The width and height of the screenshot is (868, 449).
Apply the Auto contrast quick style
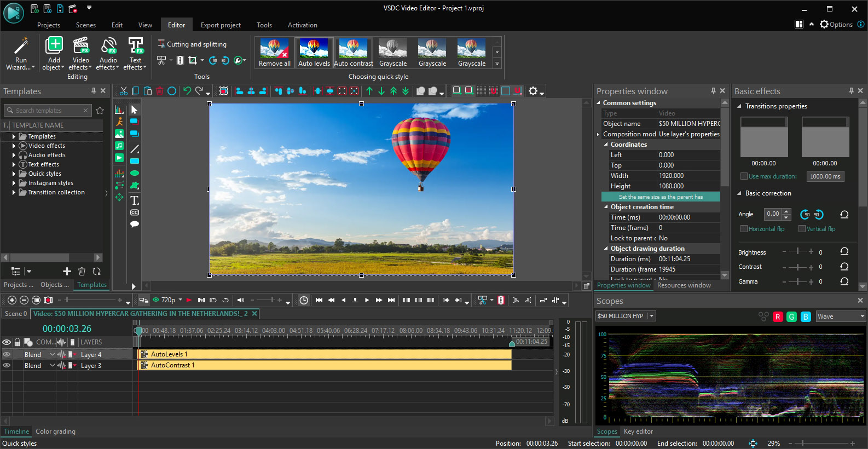click(x=353, y=53)
